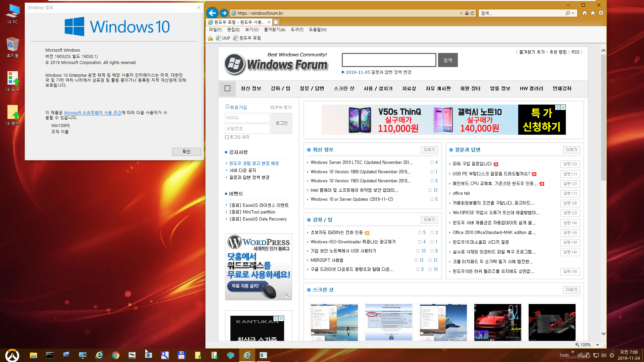Screen dimensions: 644x362
Task: Open 보기(V) menu
Action: point(252,30)
